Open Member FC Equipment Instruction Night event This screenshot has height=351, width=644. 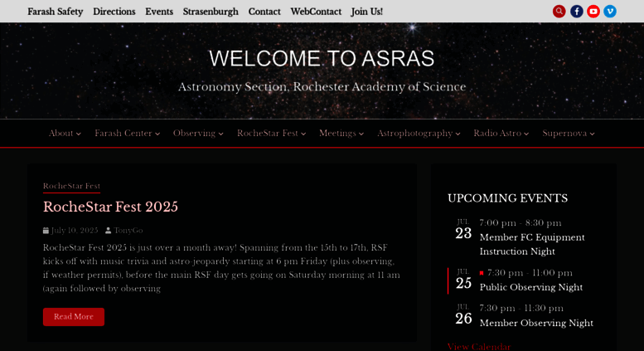point(532,245)
